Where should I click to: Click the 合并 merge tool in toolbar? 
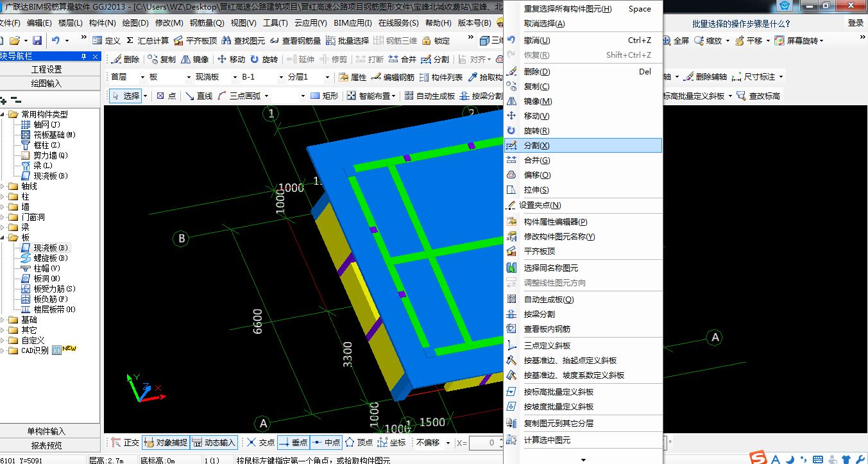[x=402, y=59]
